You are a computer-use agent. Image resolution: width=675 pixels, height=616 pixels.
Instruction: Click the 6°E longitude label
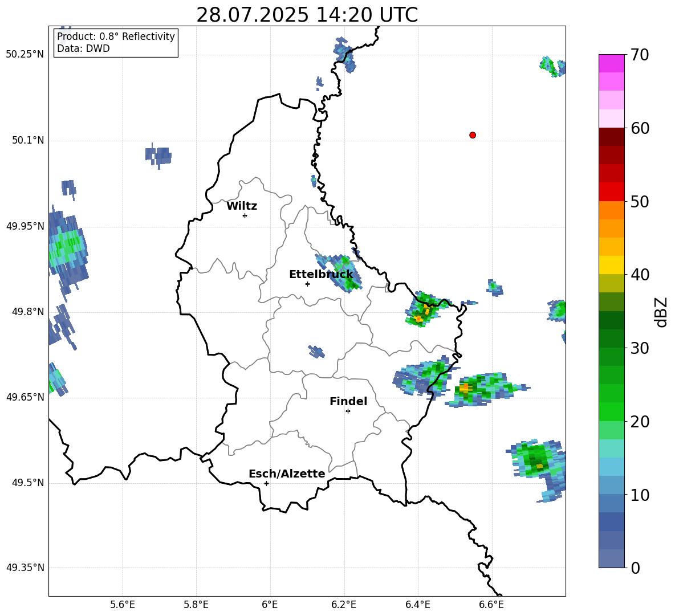[x=270, y=605]
